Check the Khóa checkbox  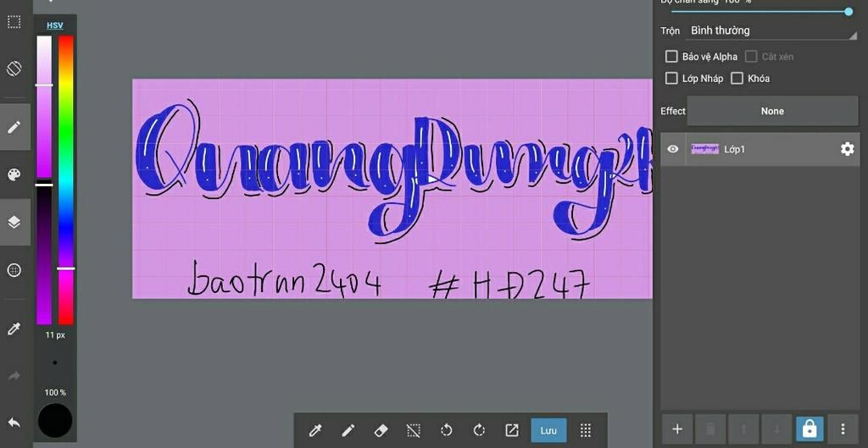737,79
